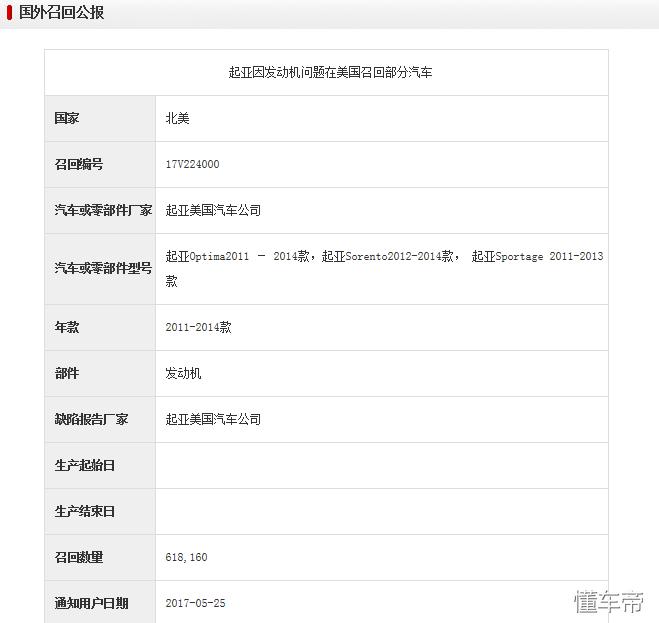659x623 pixels.
Task: Select recall number 17V224000
Action: [x=192, y=164]
